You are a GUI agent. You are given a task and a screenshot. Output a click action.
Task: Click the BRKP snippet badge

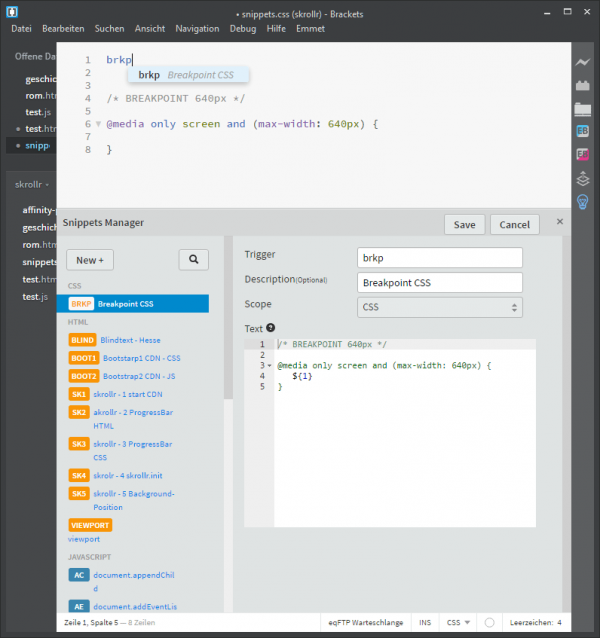[81, 304]
